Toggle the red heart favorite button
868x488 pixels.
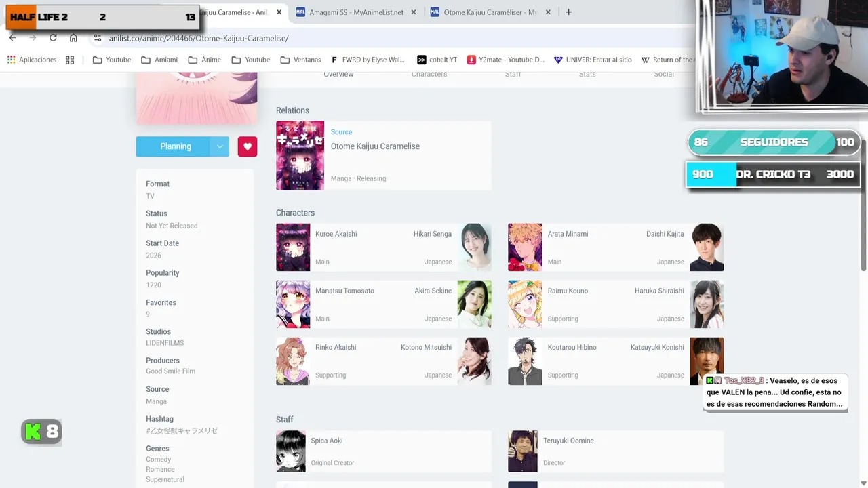click(x=248, y=146)
